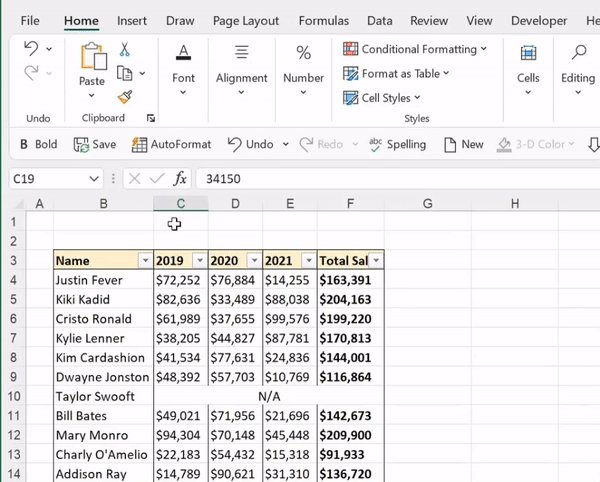Open the Name Box dropdown
Image resolution: width=600 pixels, height=482 pixels.
coord(94,179)
